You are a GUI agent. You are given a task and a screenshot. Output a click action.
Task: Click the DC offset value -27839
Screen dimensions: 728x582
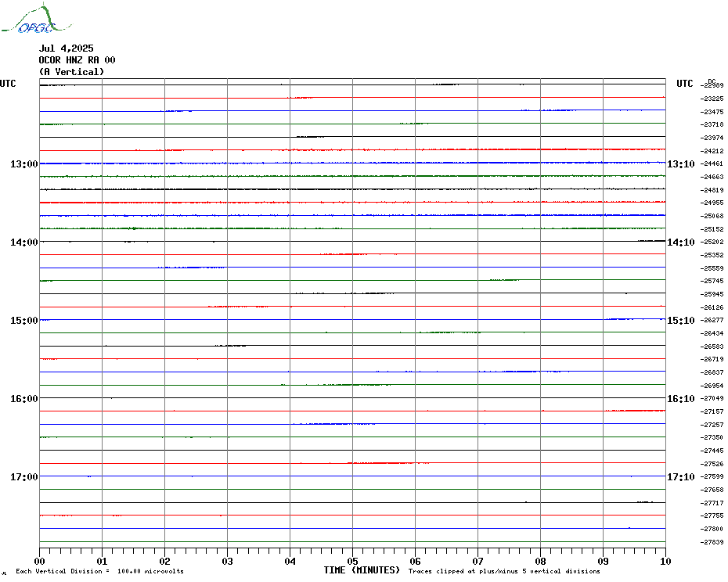pos(712,541)
